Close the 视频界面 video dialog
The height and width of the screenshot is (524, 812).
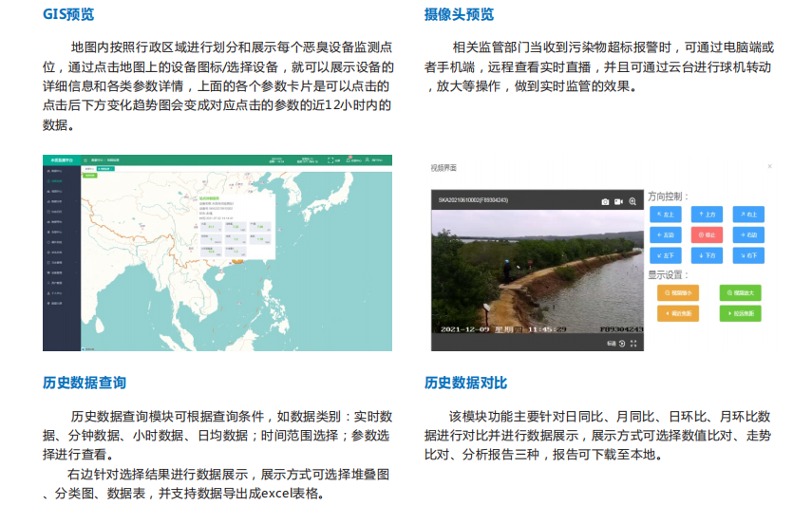click(x=769, y=166)
